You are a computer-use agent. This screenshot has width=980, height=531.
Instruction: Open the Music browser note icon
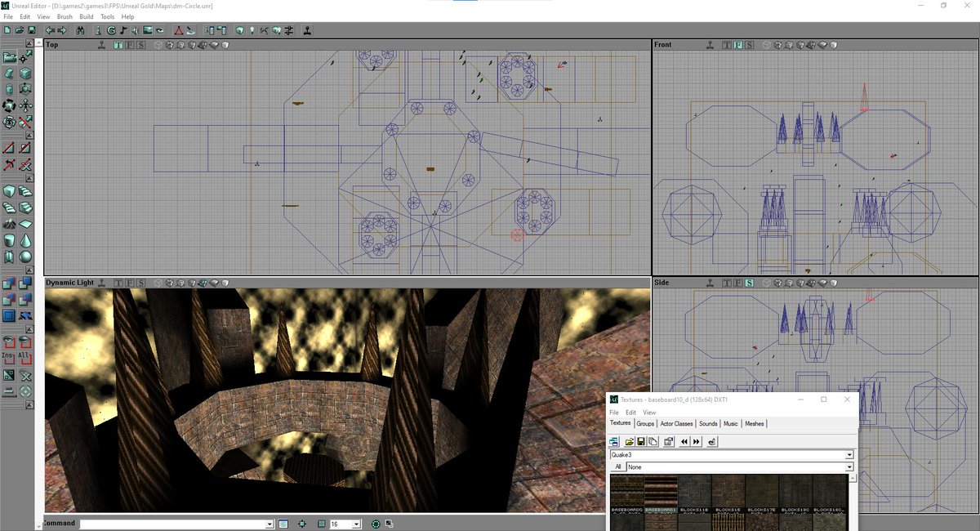coord(122,30)
